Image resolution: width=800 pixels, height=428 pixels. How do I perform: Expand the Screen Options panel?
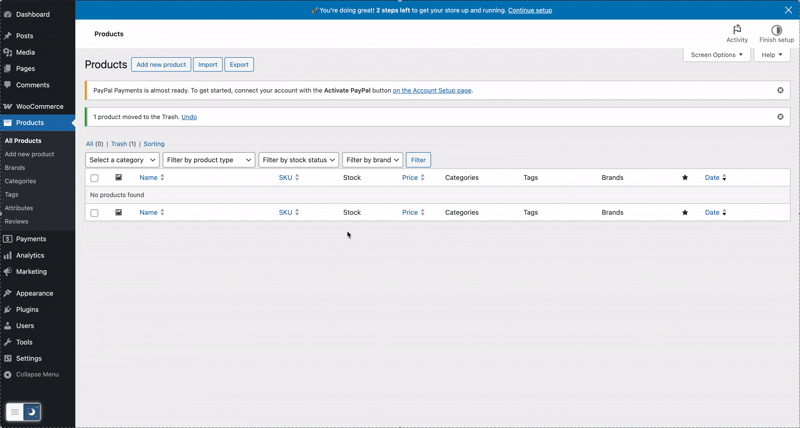click(716, 55)
